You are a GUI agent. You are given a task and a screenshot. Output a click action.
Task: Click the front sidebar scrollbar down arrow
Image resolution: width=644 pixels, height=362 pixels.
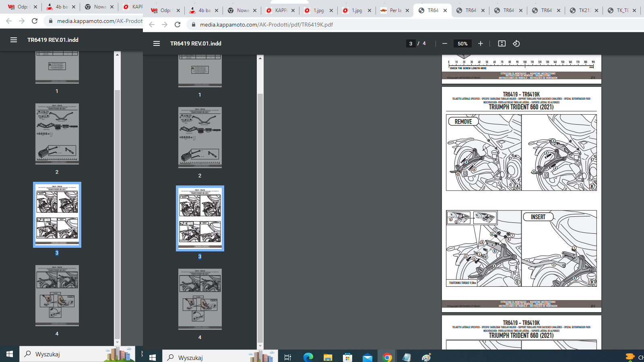click(x=260, y=346)
